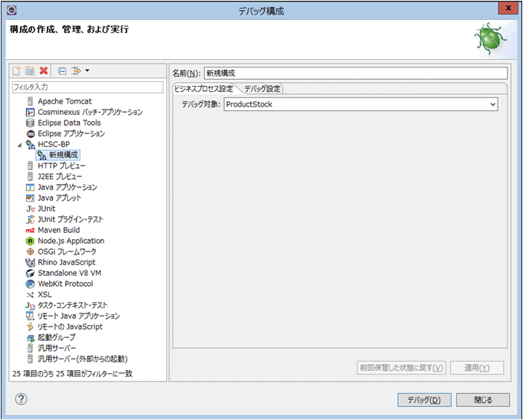The image size is (523, 420).
Task: Select the Apache Tomcat tree label
Action: pos(64,101)
